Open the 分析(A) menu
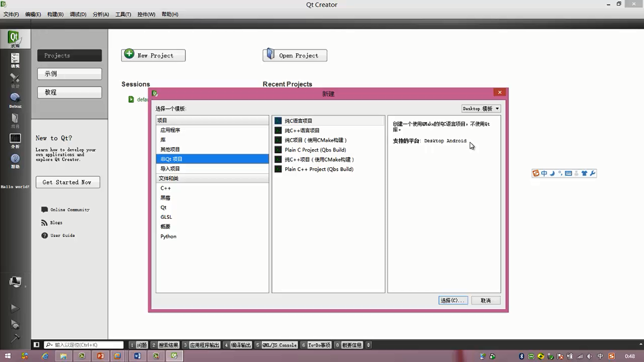The image size is (644, 362). point(101,14)
